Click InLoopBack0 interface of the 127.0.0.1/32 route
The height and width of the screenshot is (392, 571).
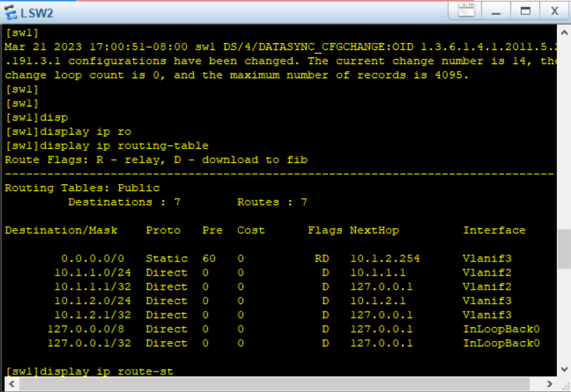501,343
